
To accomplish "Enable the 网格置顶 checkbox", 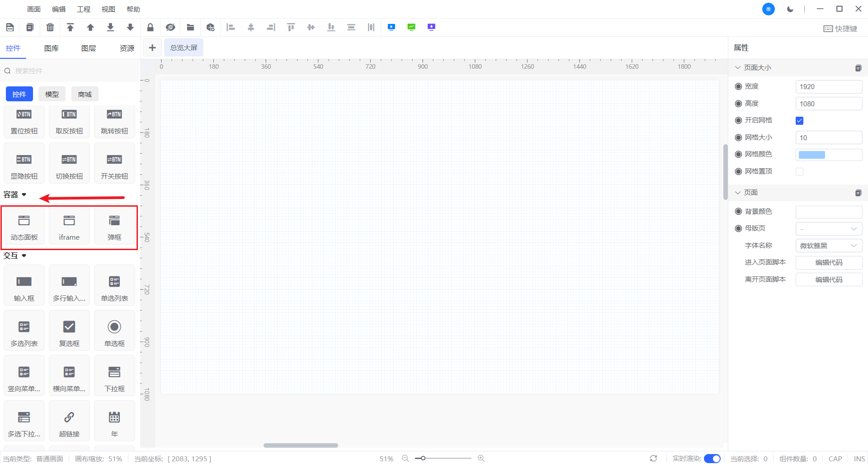I will tap(799, 171).
